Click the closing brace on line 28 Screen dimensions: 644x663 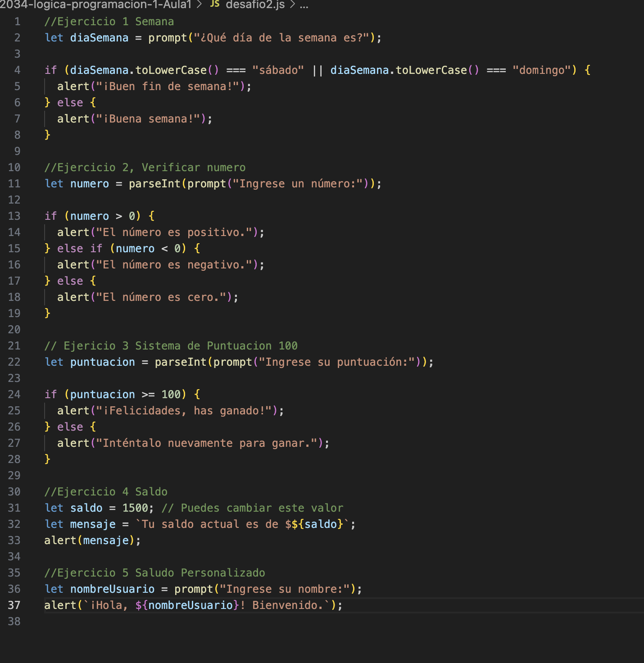[47, 459]
